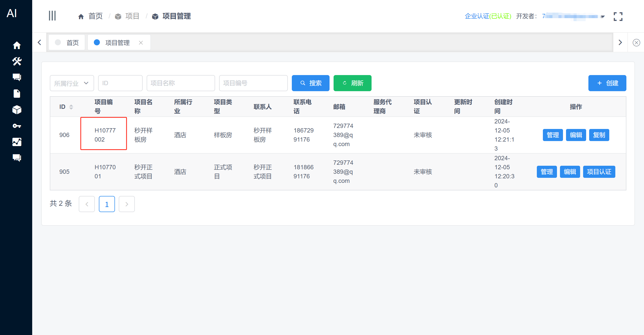This screenshot has height=335, width=644.
Task: Click 项目 in the breadcrumb
Action: (x=132, y=16)
